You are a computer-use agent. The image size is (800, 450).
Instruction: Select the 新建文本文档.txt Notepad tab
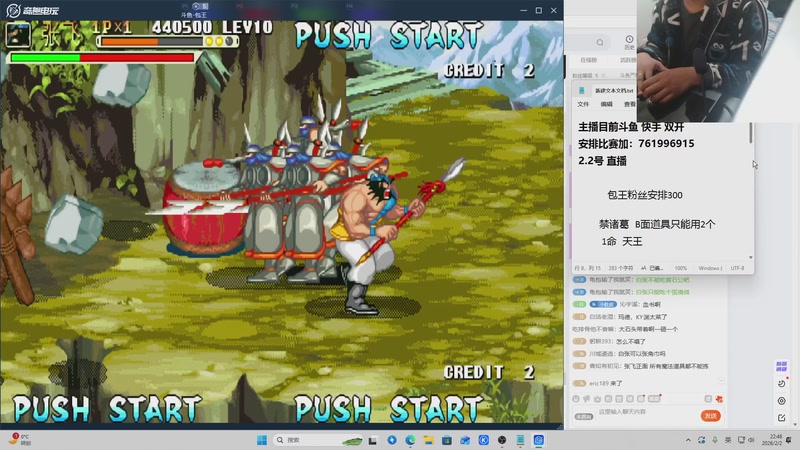[614, 90]
